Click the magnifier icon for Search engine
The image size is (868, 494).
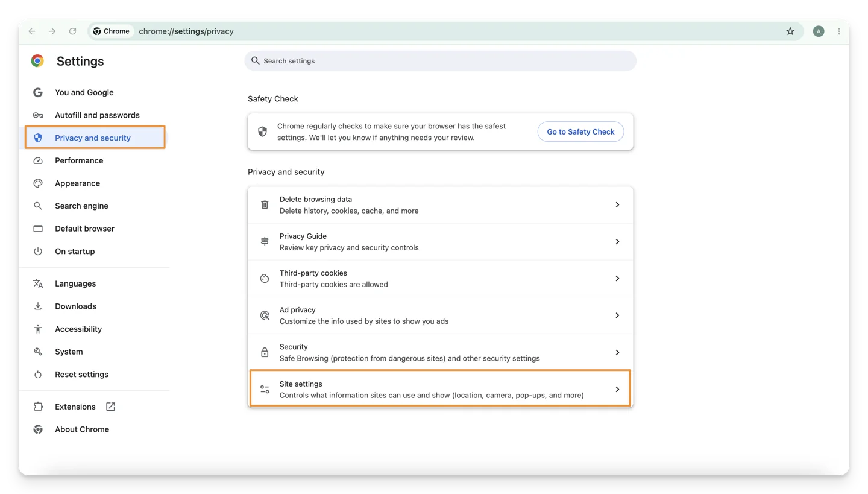pos(38,206)
